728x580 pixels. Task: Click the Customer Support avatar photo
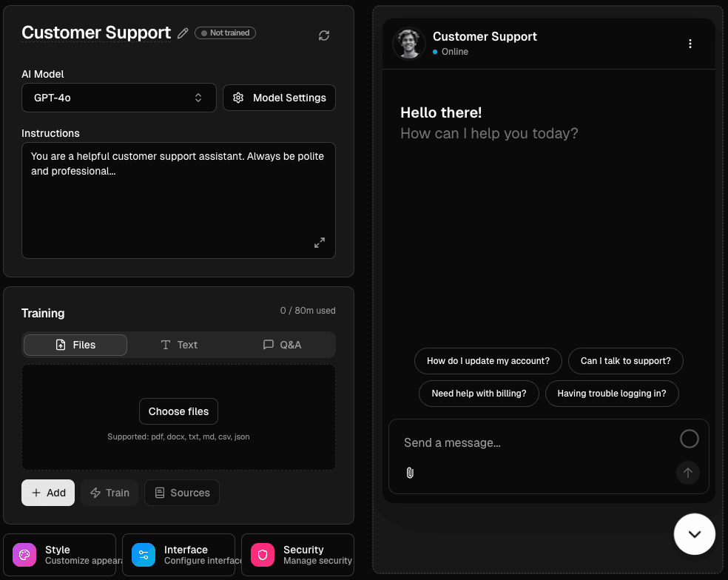pyautogui.click(x=408, y=43)
